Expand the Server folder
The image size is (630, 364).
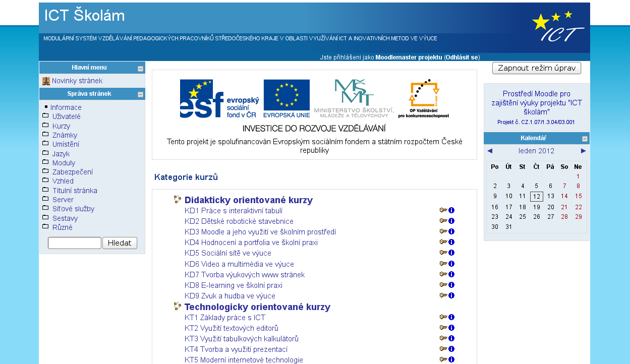[x=45, y=199]
